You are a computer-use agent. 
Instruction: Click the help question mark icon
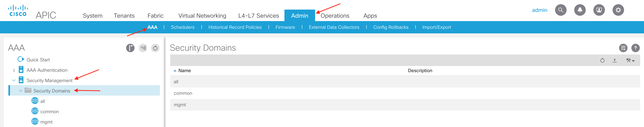[635, 48]
